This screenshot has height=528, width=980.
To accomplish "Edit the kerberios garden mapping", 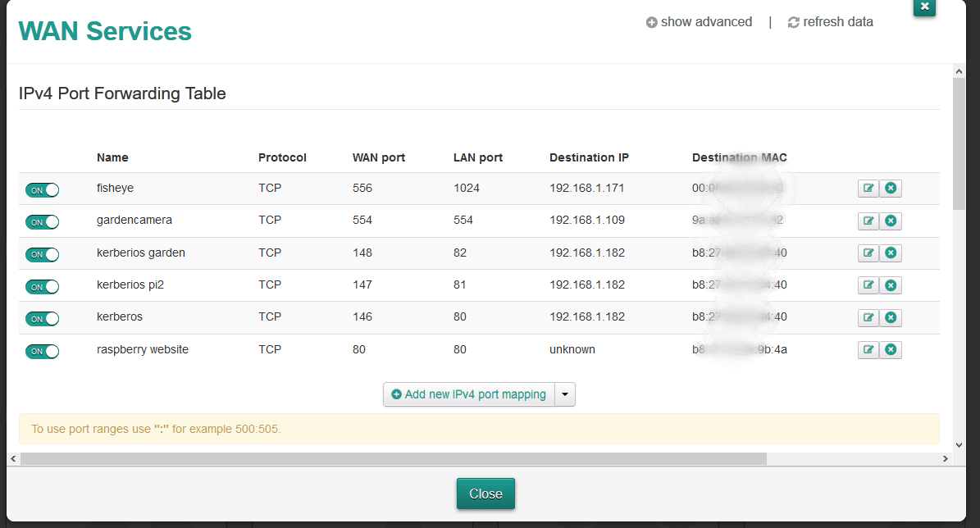I will [x=868, y=253].
